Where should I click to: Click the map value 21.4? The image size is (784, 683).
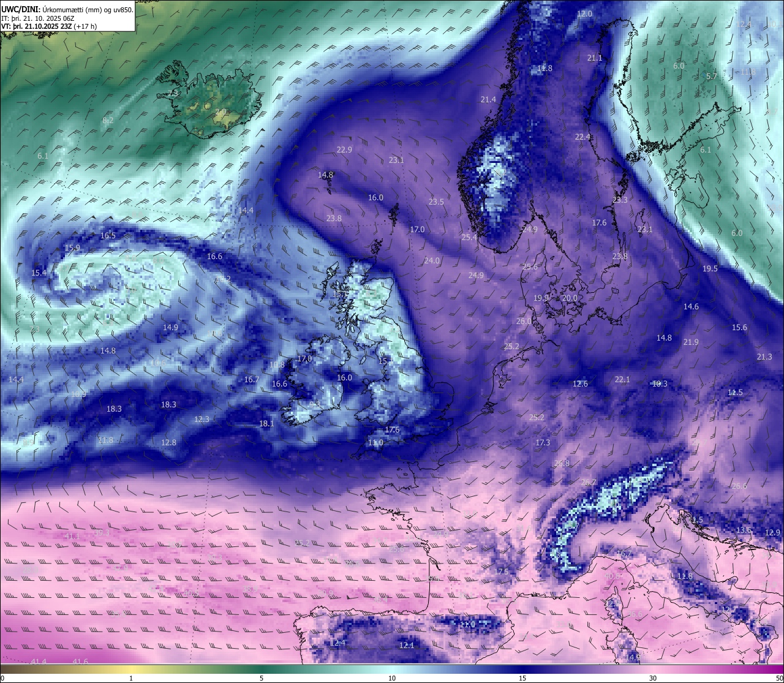click(488, 100)
